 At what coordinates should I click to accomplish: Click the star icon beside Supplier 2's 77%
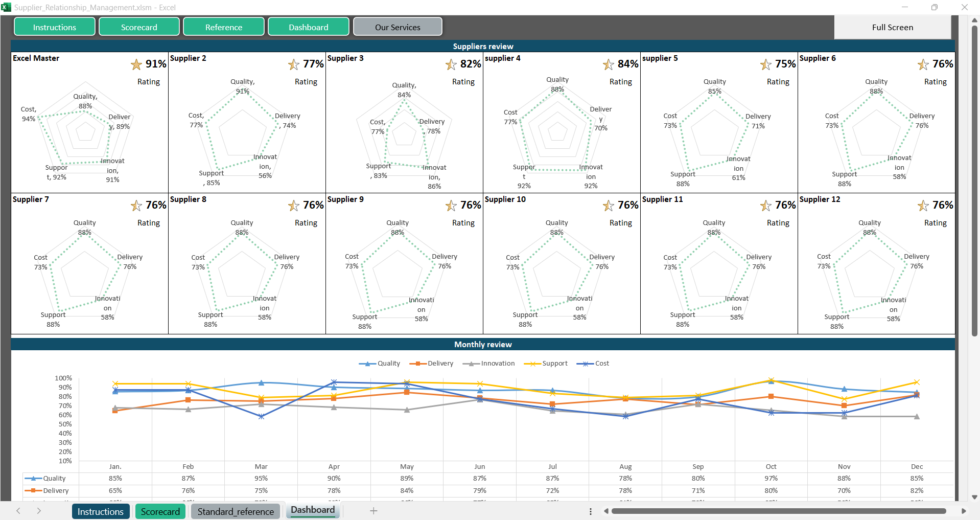(x=294, y=64)
